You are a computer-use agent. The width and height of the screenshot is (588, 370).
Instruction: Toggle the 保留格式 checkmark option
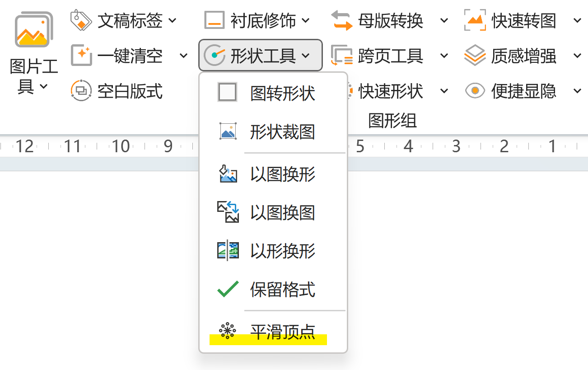(x=228, y=289)
